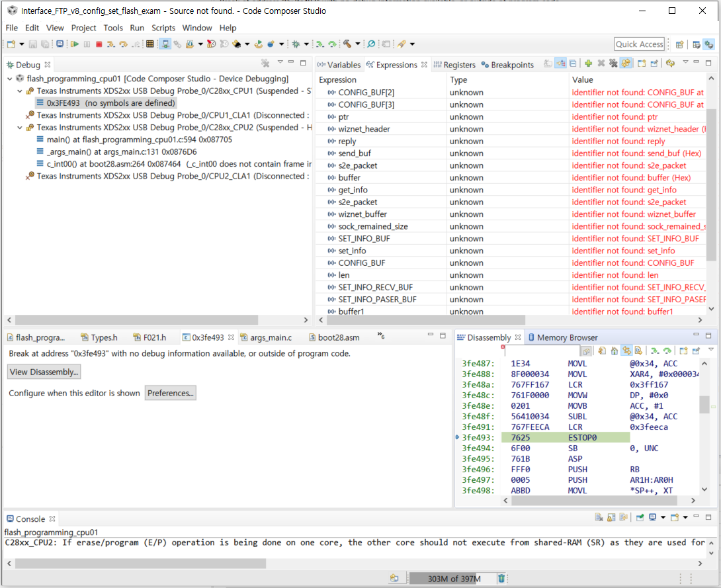This screenshot has height=588, width=721.
Task: Click Collapse All icon in Expressions view
Action: pyautogui.click(x=573, y=63)
